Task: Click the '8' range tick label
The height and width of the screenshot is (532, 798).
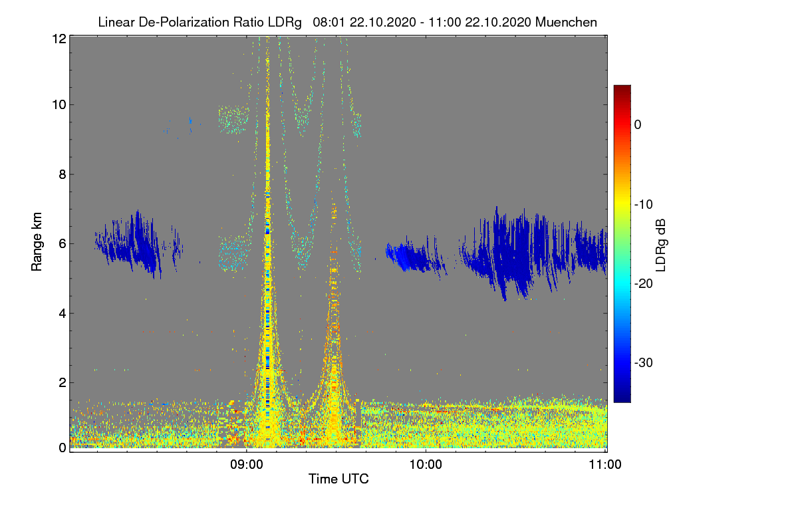Action: pyautogui.click(x=62, y=174)
